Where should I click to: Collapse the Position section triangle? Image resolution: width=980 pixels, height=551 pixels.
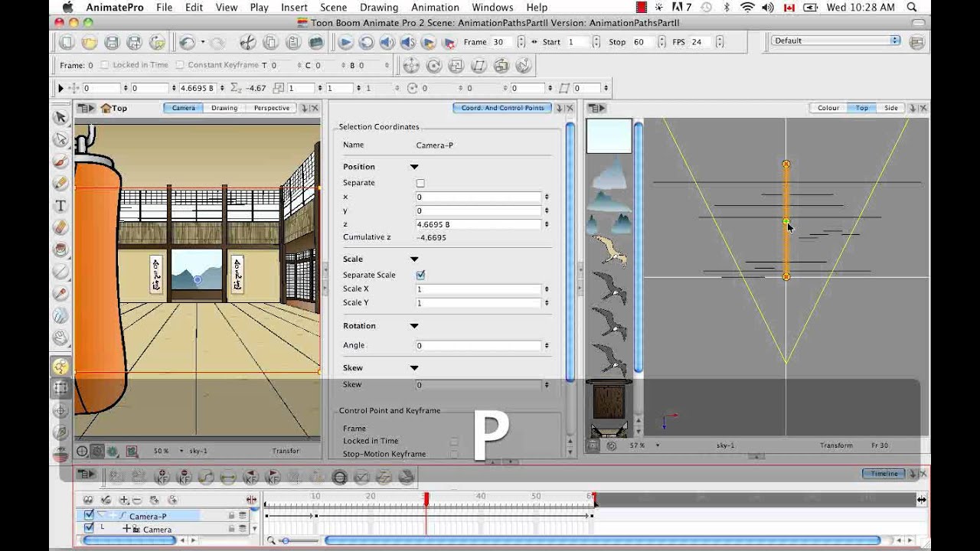click(x=414, y=167)
